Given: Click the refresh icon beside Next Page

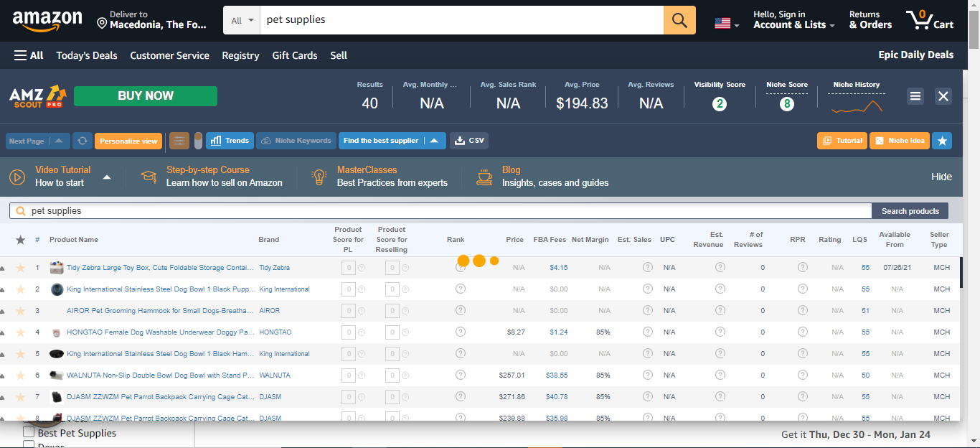Looking at the screenshot, I should click(x=83, y=141).
